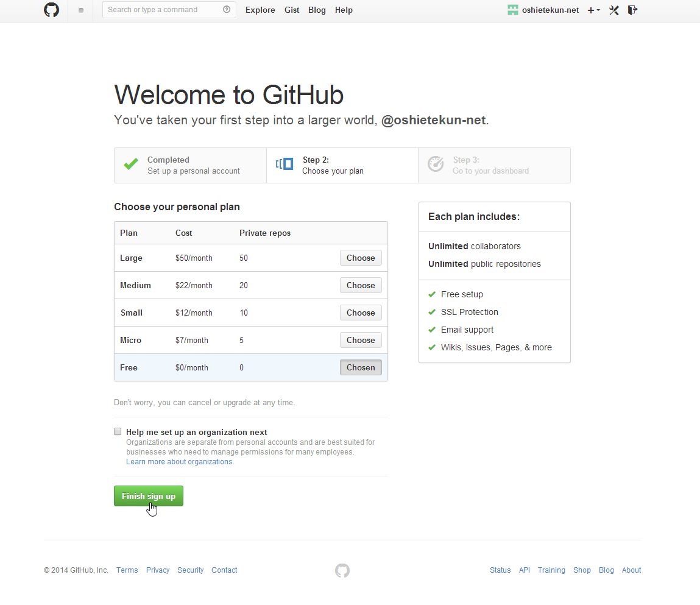The height and width of the screenshot is (605, 700).
Task: Click the Free plan name cell
Action: [129, 367]
